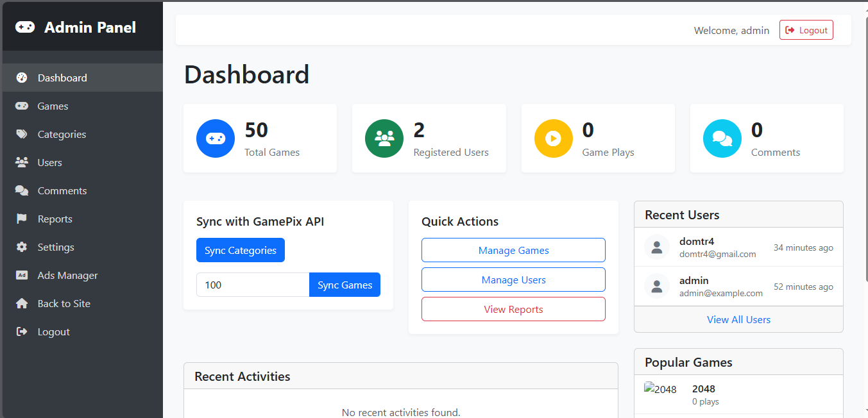Click the Recent Activities heading
868x418 pixels.
pyautogui.click(x=243, y=376)
